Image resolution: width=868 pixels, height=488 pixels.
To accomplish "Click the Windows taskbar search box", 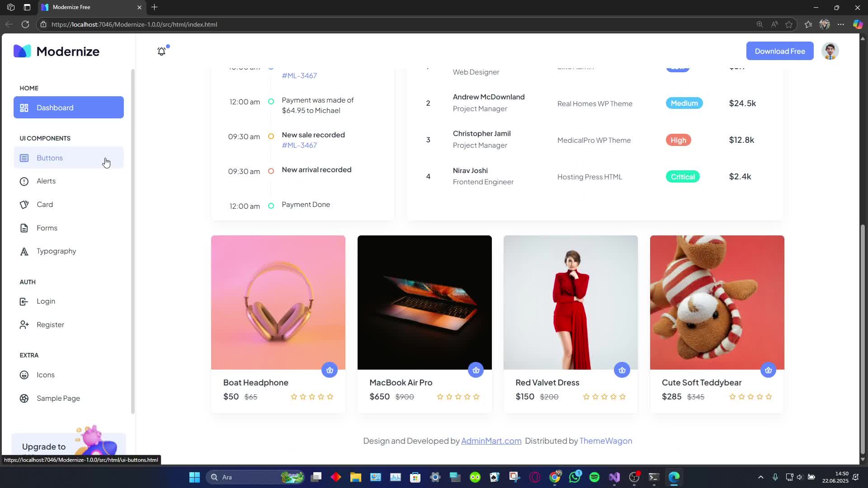I will 255,477.
